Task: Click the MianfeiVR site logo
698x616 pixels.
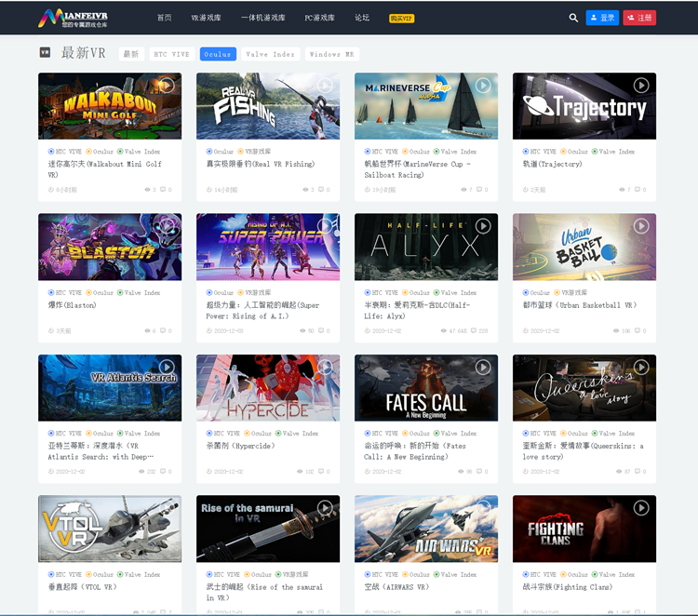Action: [73, 18]
